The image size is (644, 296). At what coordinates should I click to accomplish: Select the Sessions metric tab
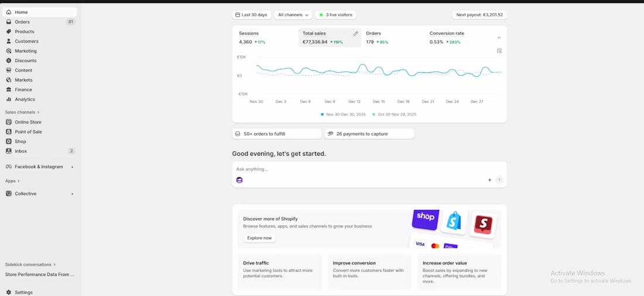(266, 38)
